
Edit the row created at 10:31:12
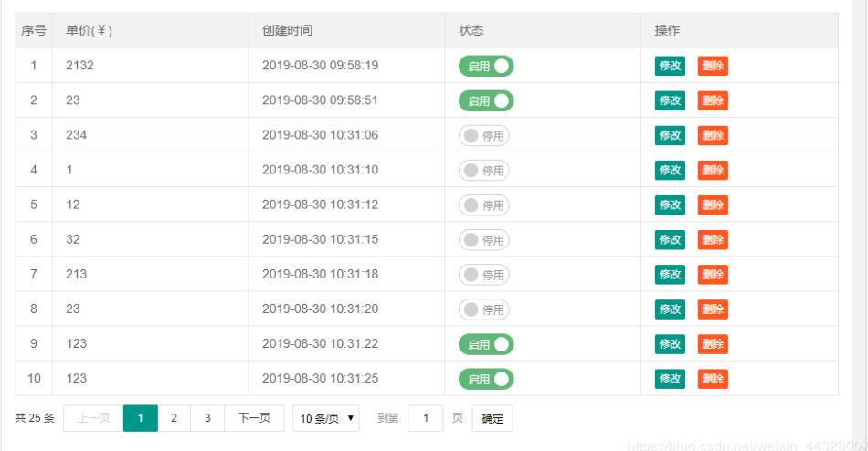pos(670,205)
